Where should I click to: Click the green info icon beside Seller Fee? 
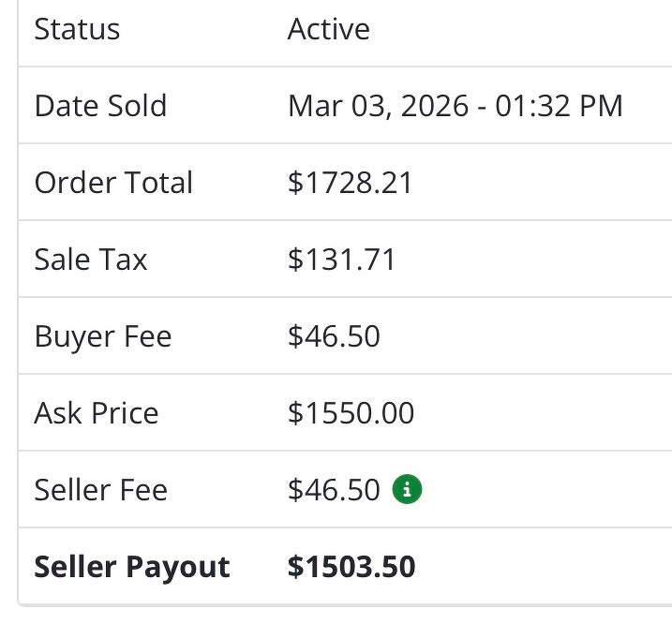click(x=407, y=489)
